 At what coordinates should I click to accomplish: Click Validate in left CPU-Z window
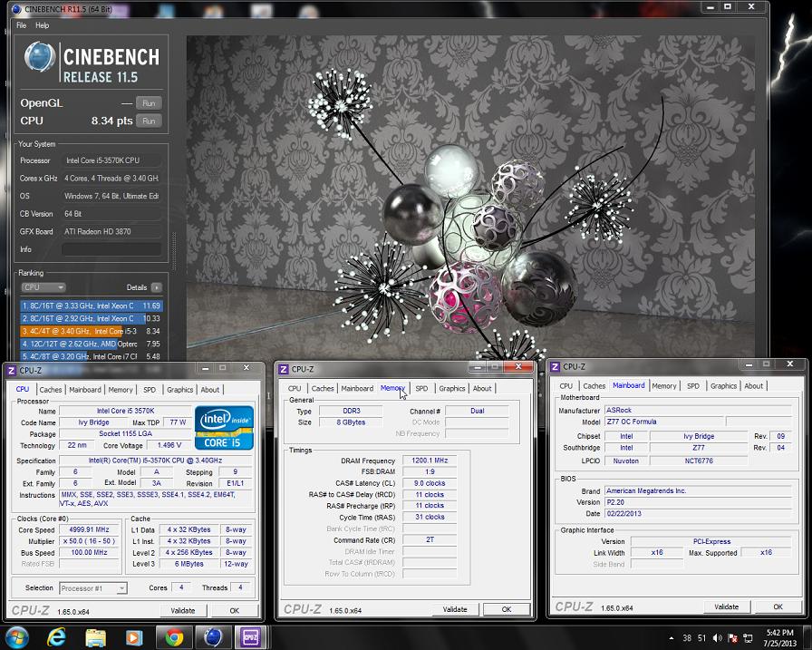(x=183, y=611)
